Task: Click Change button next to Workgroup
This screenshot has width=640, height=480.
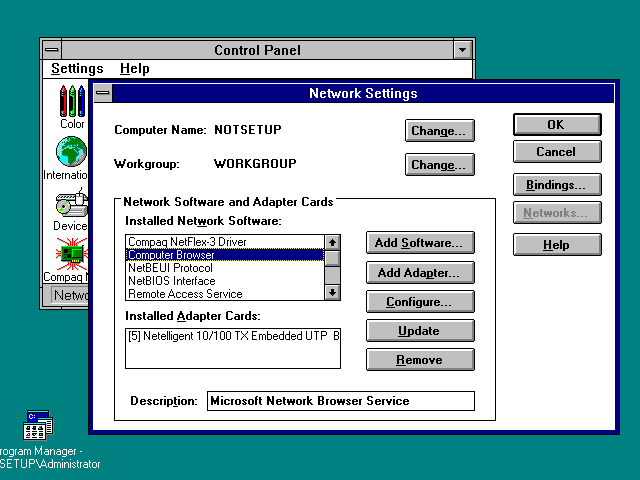Action: pyautogui.click(x=440, y=164)
